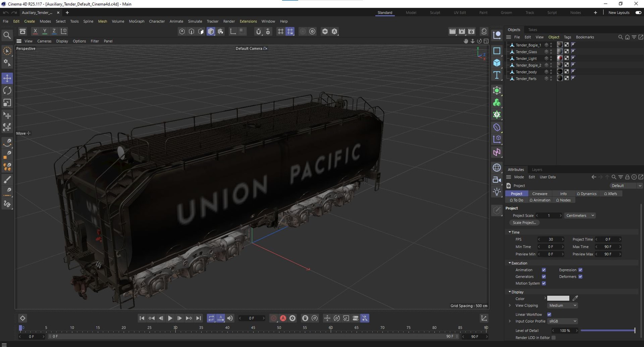The image size is (644, 347).
Task: Open Input Color Profile sRGB dropdown
Action: coord(562,321)
